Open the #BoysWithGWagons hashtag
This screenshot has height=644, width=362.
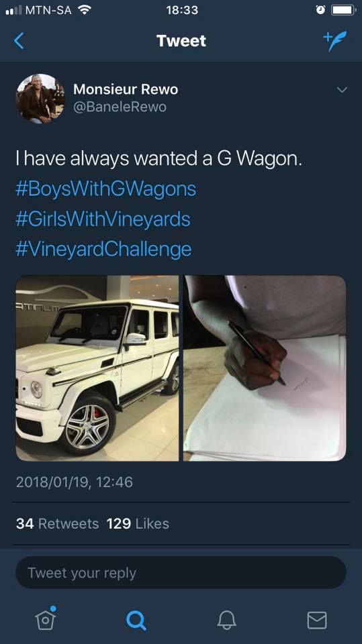pos(105,189)
